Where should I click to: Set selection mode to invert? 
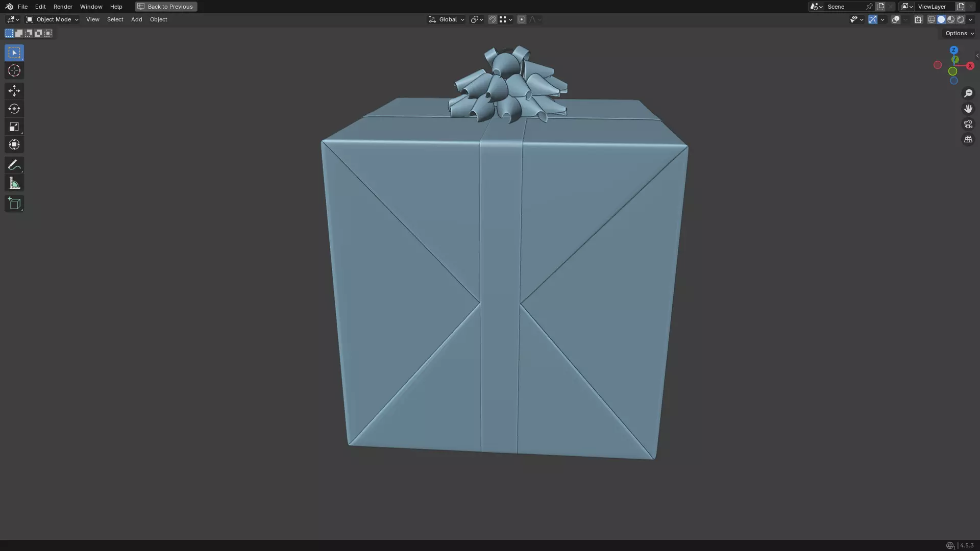[38, 33]
